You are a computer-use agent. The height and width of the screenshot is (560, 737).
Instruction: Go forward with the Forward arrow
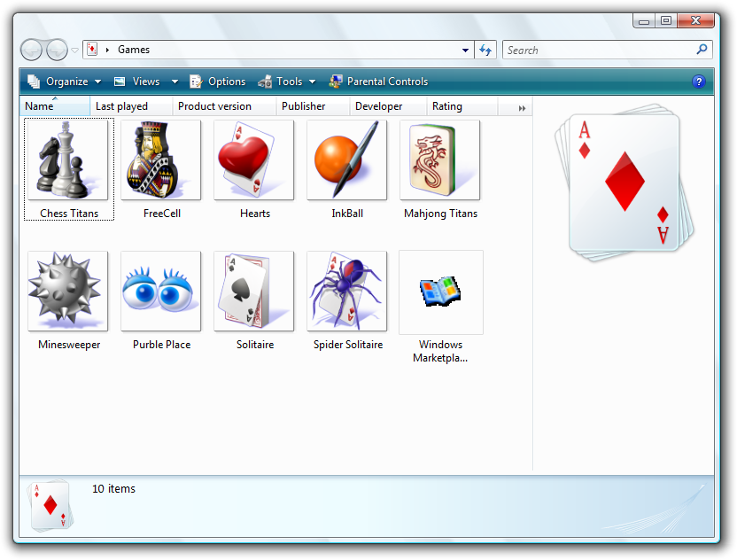click(58, 50)
